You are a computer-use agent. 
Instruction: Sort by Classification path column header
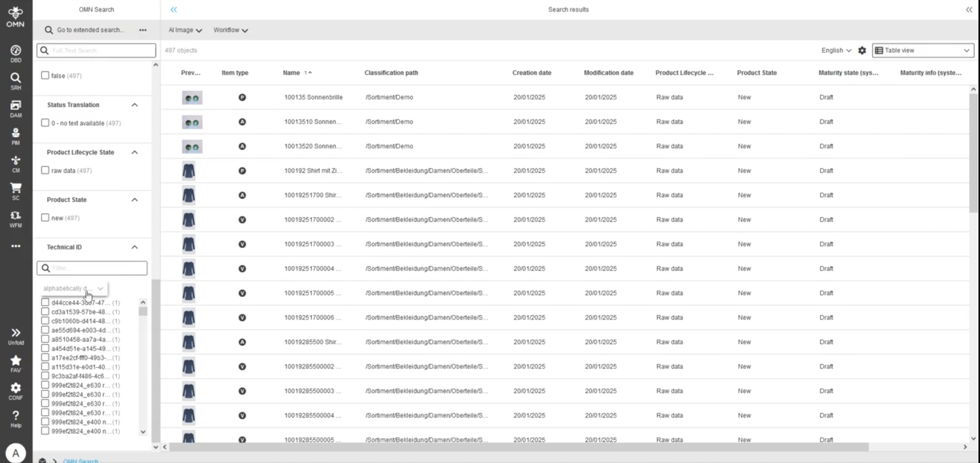point(391,73)
